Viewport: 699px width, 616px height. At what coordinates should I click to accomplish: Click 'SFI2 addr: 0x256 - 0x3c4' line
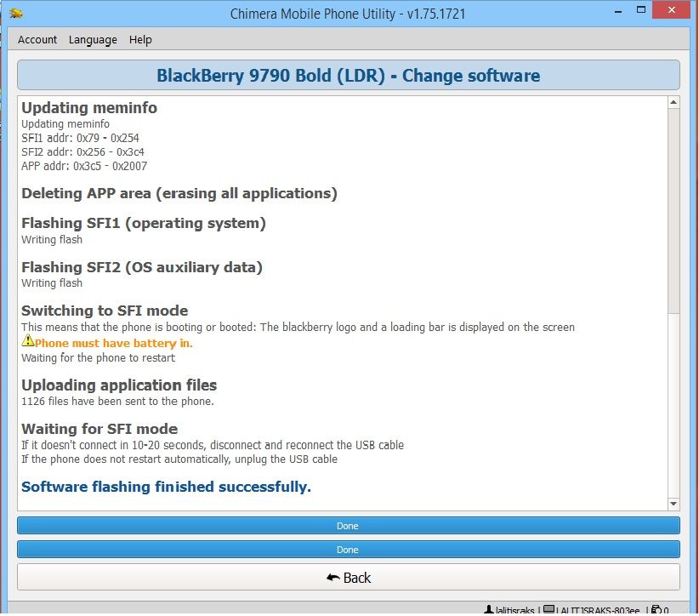point(82,151)
